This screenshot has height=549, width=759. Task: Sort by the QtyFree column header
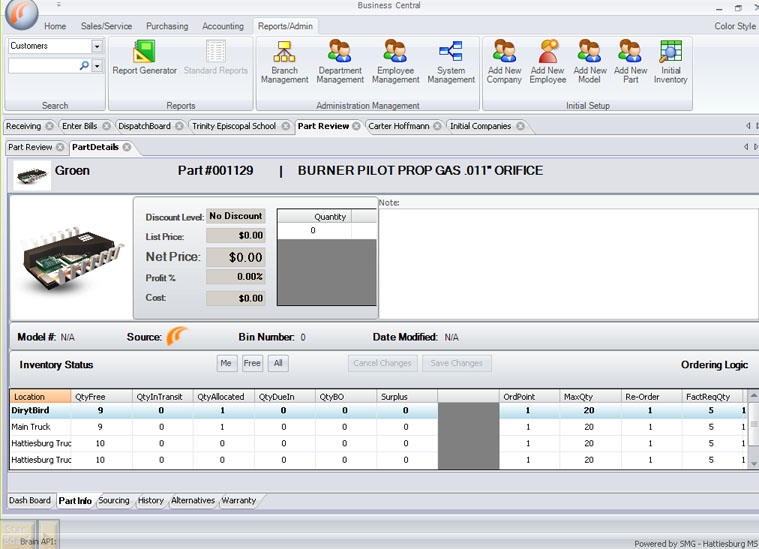[101, 396]
